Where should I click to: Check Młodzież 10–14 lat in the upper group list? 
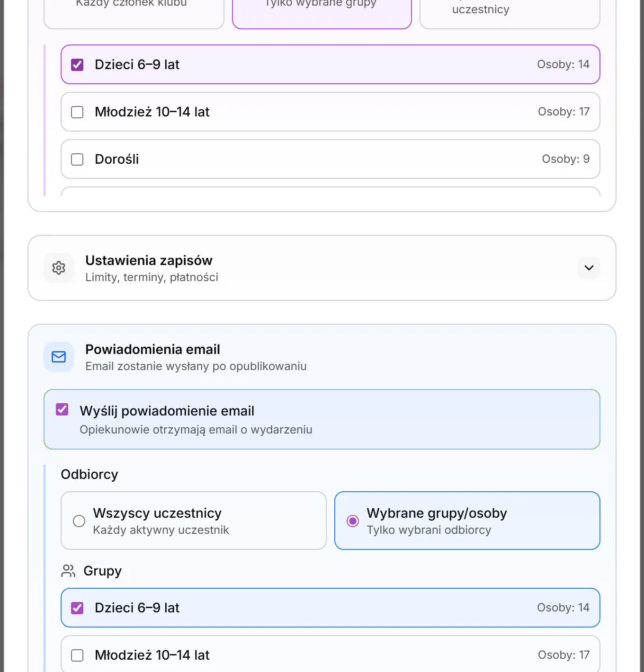77,112
